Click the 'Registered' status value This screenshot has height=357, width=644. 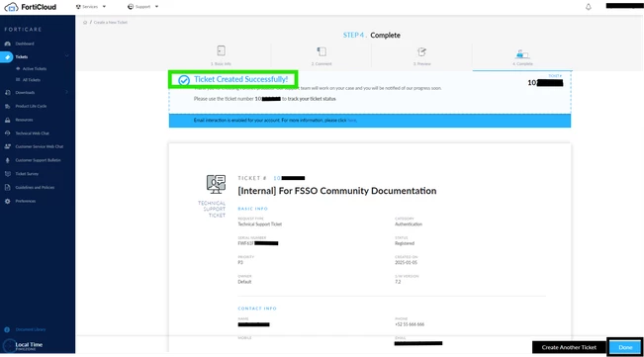click(x=405, y=243)
